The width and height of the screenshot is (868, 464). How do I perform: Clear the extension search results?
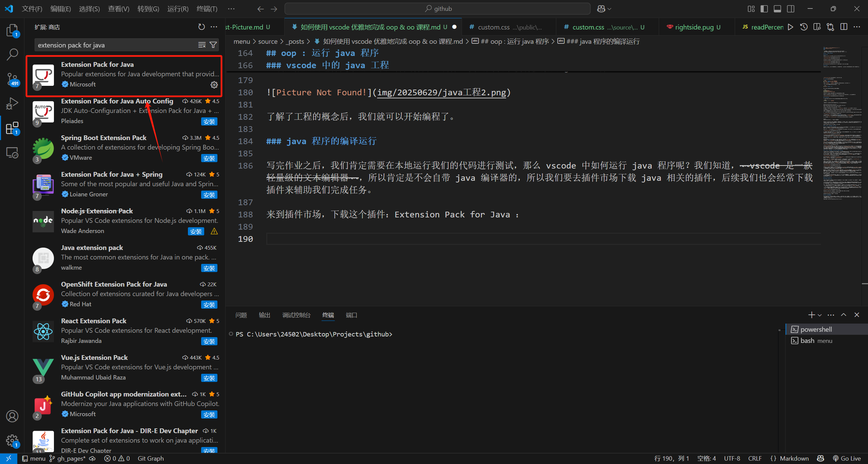click(202, 45)
